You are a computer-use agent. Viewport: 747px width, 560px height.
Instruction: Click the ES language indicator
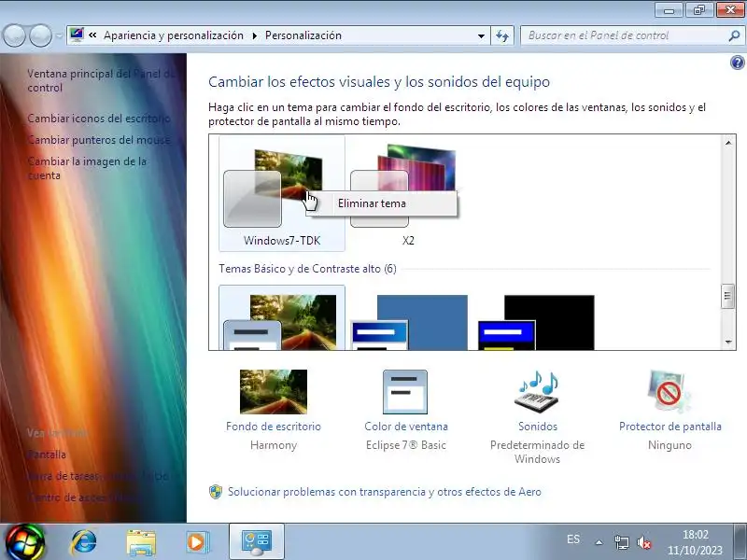coord(573,539)
